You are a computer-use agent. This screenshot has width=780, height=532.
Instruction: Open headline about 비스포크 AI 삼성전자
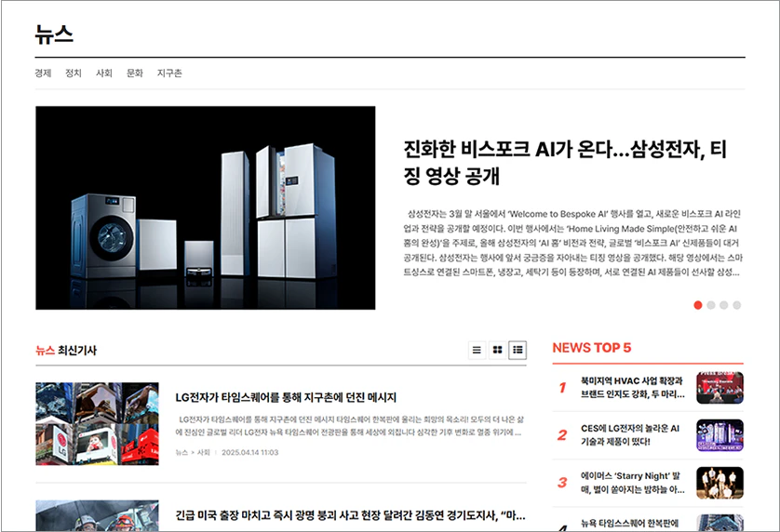click(565, 162)
